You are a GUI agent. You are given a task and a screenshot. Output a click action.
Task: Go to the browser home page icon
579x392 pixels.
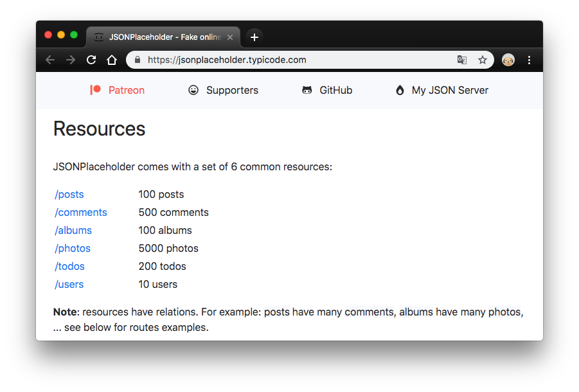(112, 60)
